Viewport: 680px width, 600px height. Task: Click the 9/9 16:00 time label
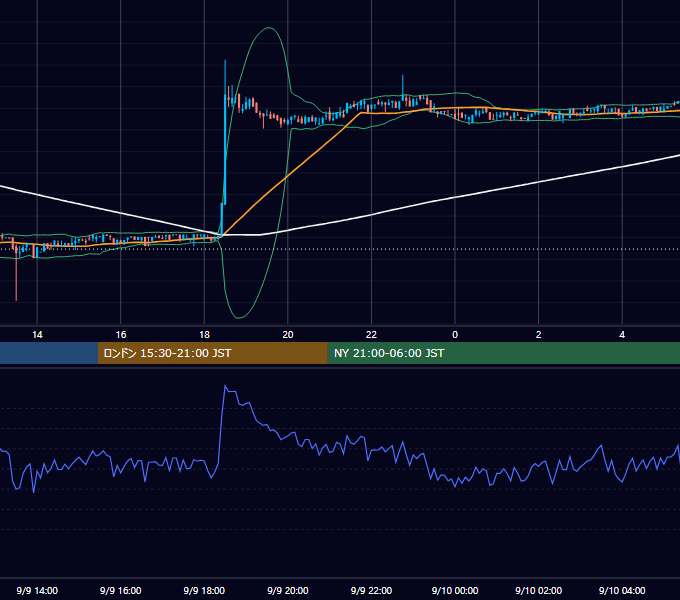coord(121,590)
